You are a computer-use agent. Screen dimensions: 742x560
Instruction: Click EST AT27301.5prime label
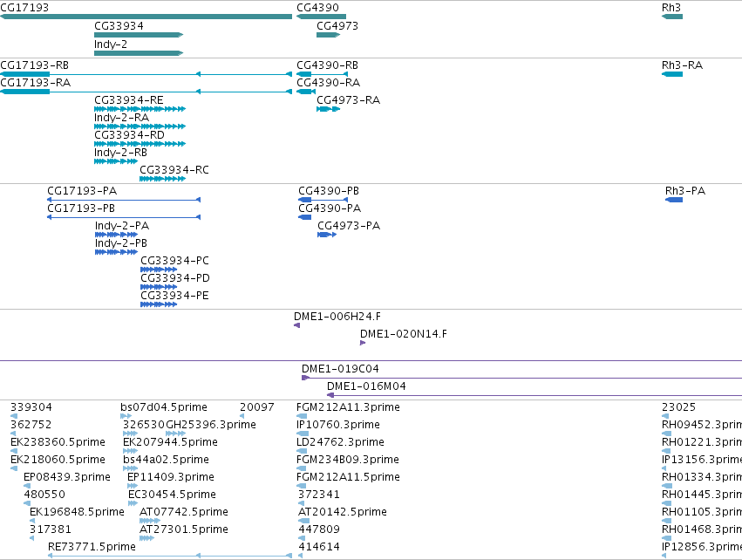pyautogui.click(x=184, y=529)
